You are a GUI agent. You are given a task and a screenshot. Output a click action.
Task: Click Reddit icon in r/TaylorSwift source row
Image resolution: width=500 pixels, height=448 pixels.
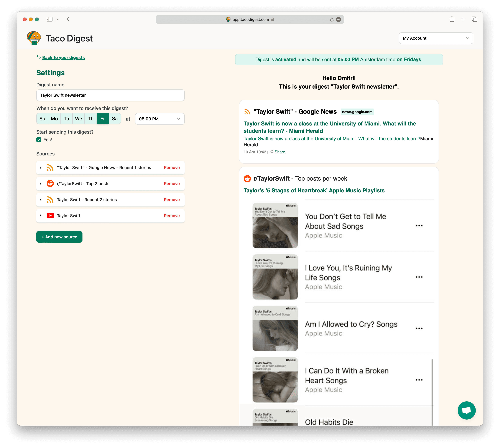coord(50,184)
